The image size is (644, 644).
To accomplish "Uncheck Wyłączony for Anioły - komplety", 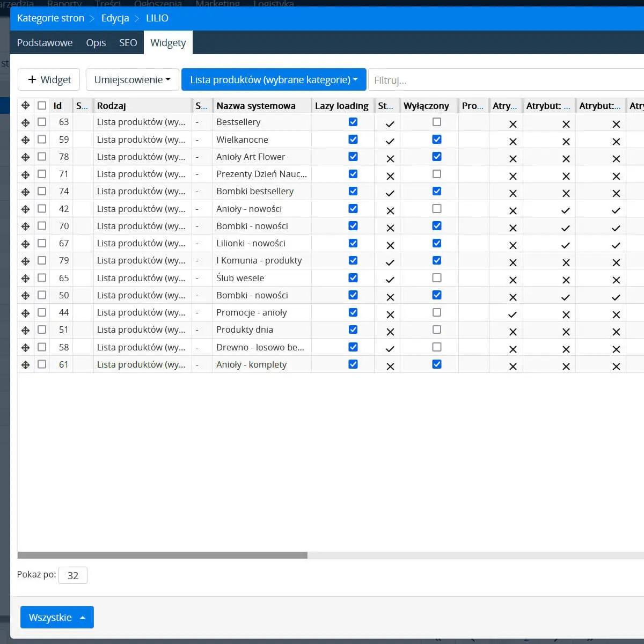I will coord(437,364).
